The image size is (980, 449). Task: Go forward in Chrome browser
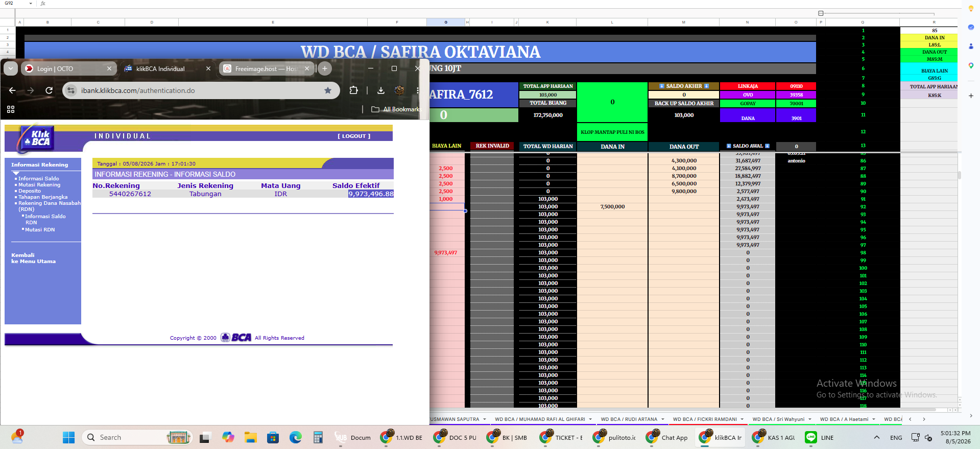(x=31, y=90)
